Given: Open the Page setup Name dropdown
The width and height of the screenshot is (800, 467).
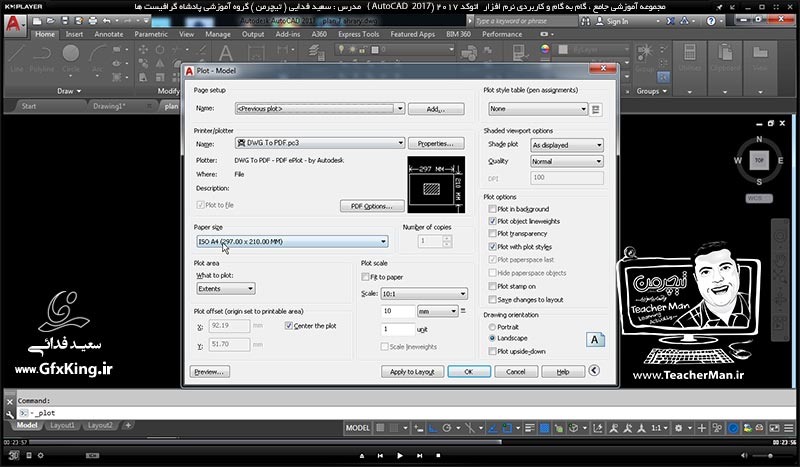Looking at the screenshot, I should [x=320, y=108].
